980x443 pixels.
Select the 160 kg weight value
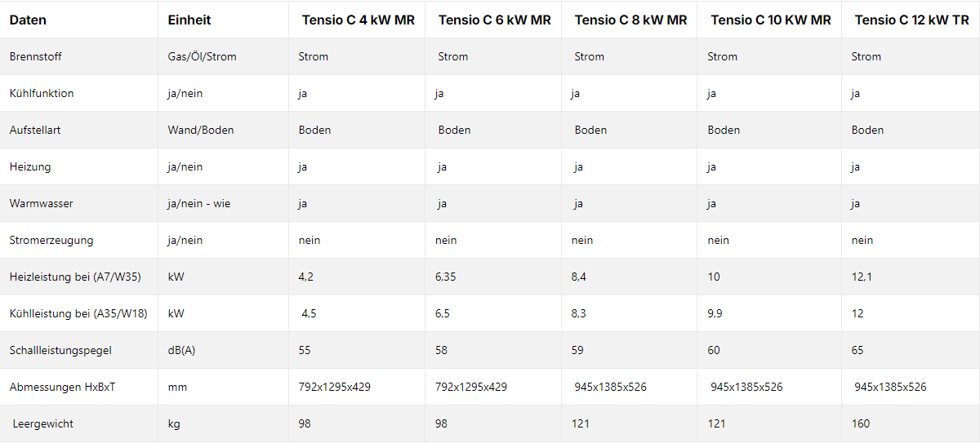point(861,424)
